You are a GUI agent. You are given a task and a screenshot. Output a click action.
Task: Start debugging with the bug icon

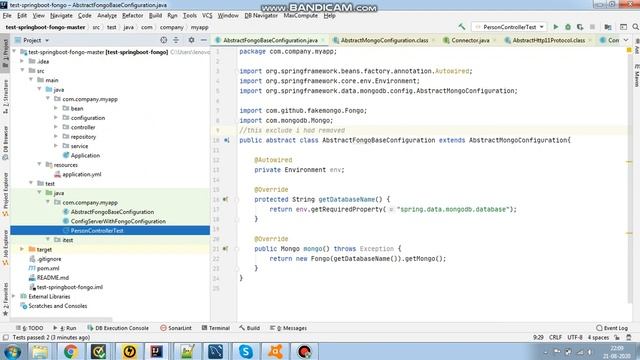[568, 27]
